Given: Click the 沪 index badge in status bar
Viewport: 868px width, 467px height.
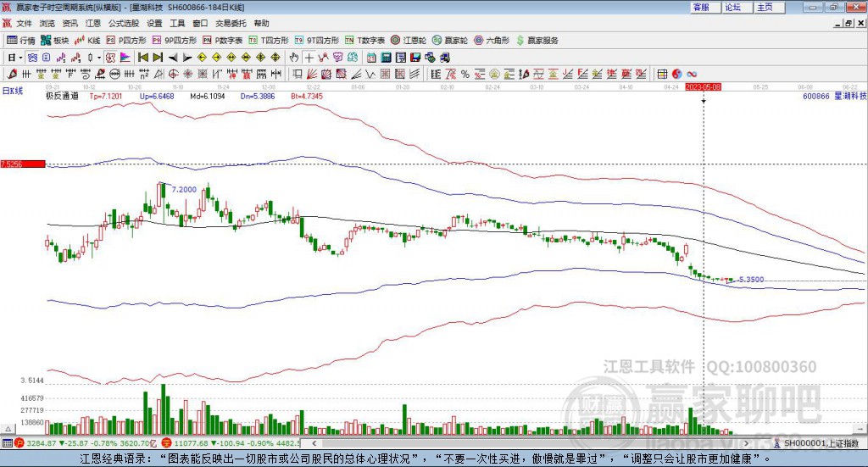Looking at the screenshot, I should 19,443.
